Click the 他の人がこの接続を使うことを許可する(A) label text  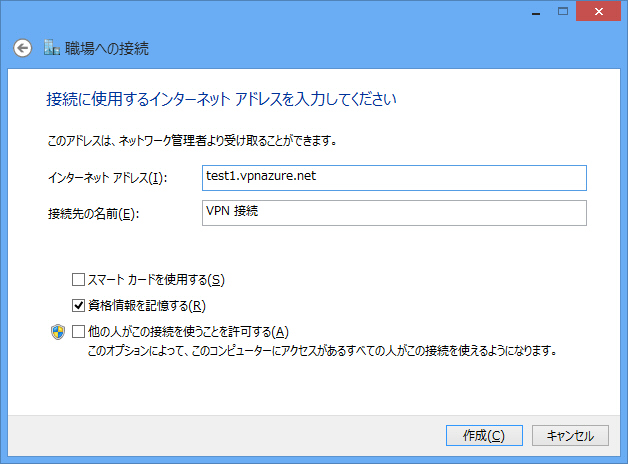pyautogui.click(x=188, y=331)
